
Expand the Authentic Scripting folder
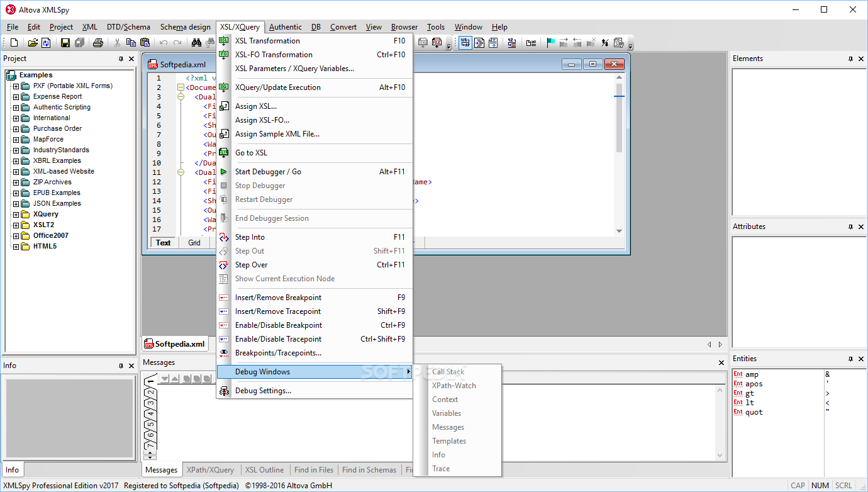click(x=16, y=108)
